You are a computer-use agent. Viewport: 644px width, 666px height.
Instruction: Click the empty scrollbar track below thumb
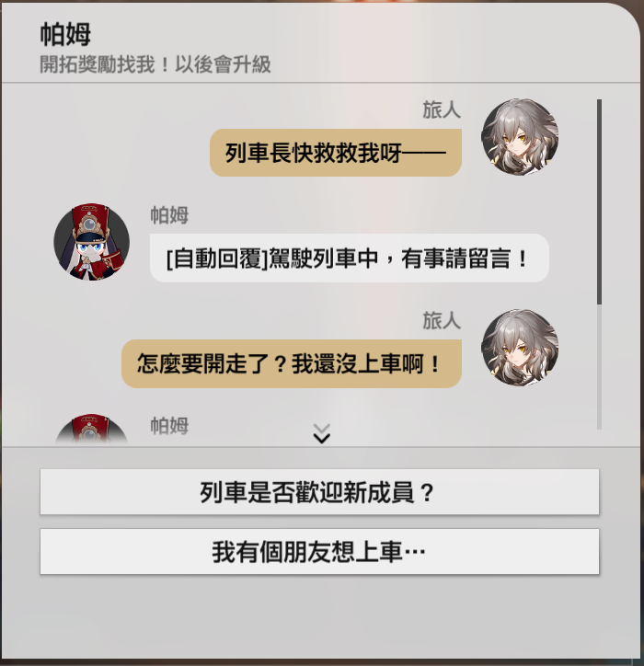599,367
